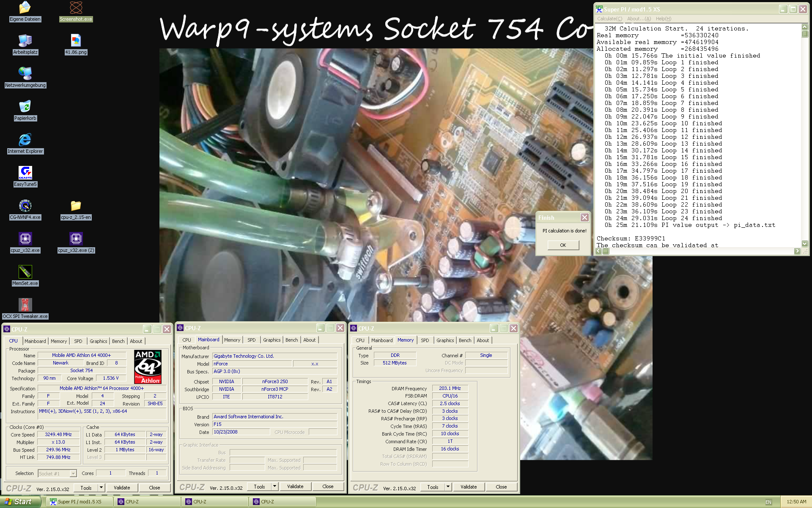Click the CAS# Latency value 2.5 clocks

[x=450, y=403]
